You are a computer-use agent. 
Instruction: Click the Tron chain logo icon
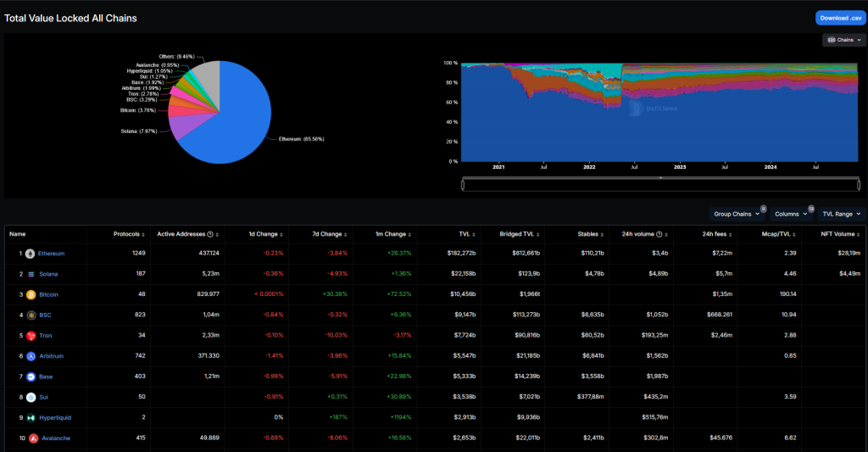[31, 336]
